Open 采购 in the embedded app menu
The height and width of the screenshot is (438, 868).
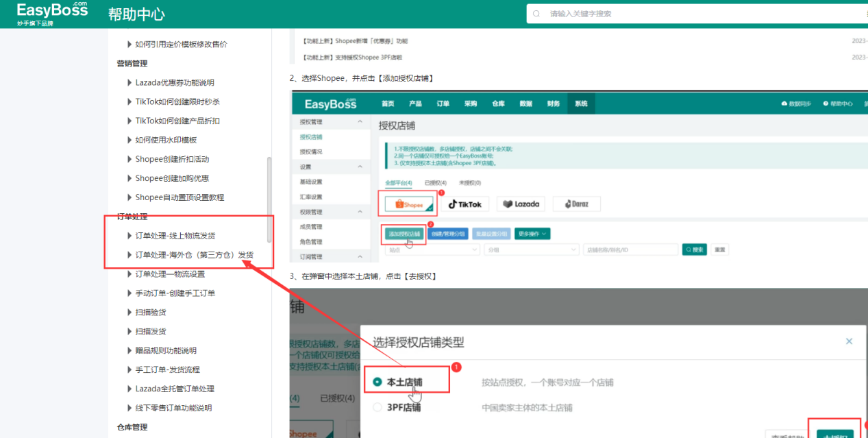(471, 104)
